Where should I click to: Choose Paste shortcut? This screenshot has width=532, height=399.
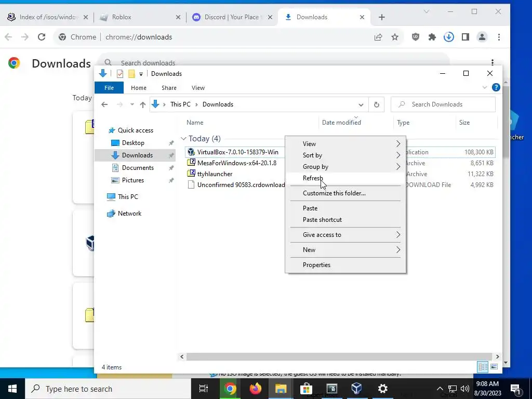[x=345, y=220]
